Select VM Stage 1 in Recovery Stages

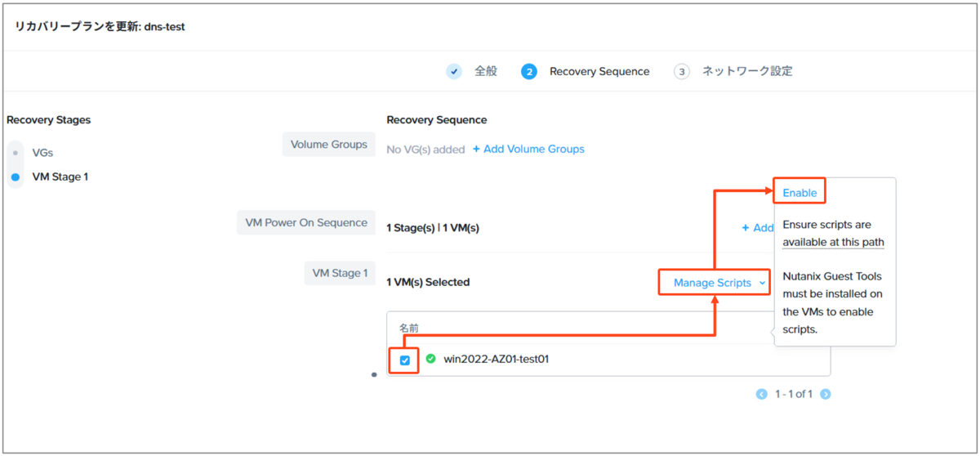[60, 177]
